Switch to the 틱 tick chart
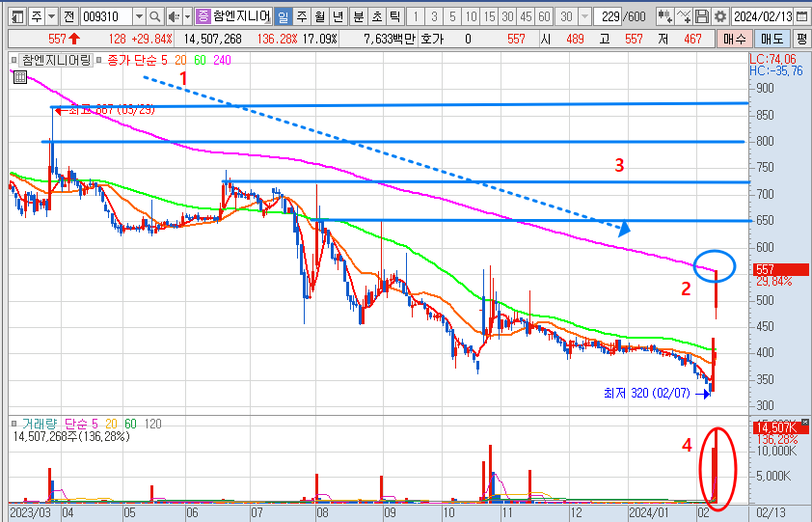The image size is (812, 522). 394,16
